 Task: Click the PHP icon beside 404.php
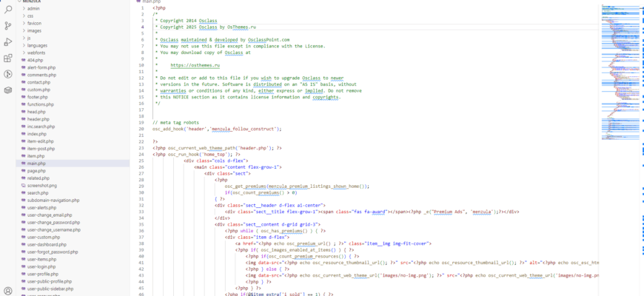[x=23, y=60]
